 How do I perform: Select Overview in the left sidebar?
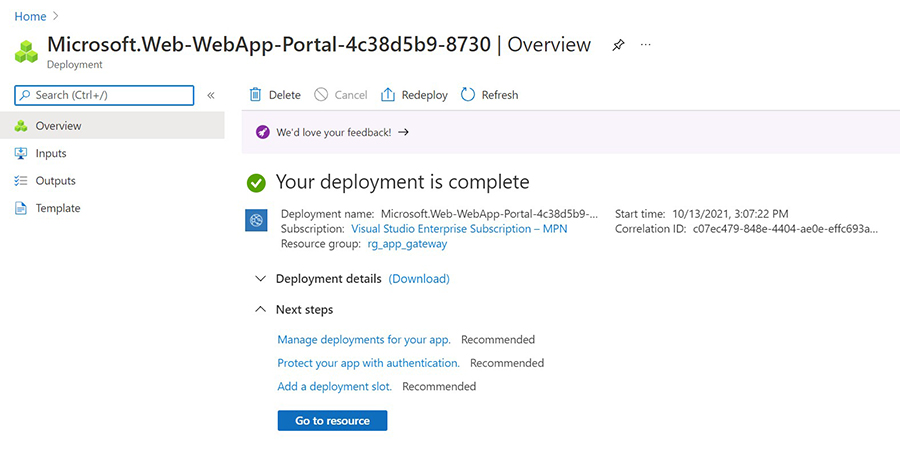58,126
